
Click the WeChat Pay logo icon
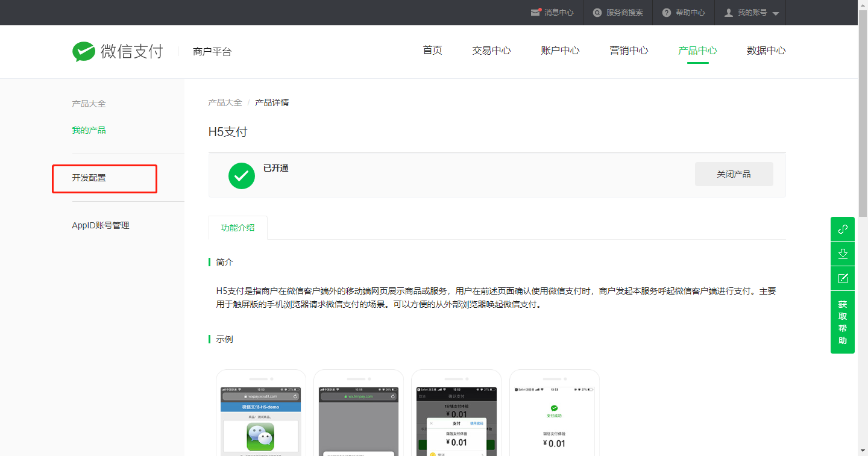click(84, 51)
